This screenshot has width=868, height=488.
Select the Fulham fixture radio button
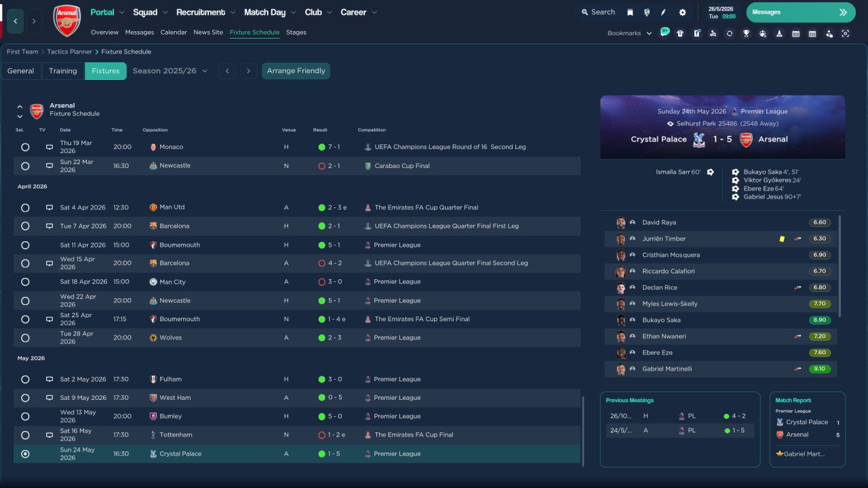click(x=25, y=380)
